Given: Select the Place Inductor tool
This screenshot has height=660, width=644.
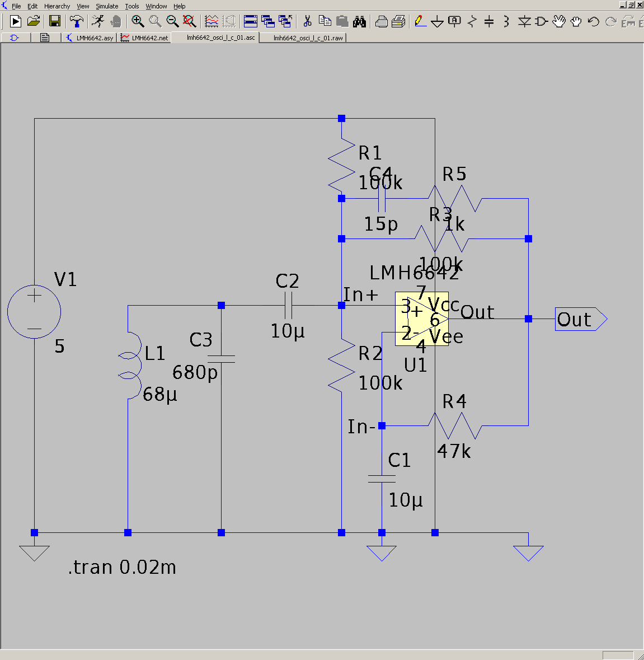Looking at the screenshot, I should (506, 21).
